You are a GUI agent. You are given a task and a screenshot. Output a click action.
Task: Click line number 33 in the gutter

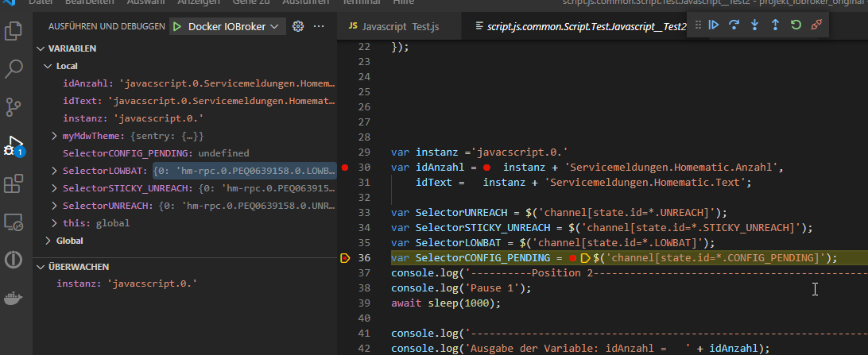coord(364,212)
